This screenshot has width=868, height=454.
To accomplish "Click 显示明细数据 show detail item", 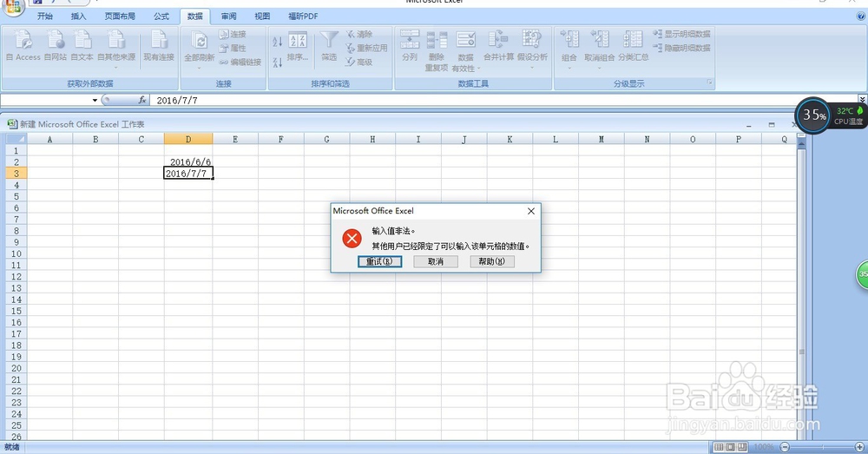I will point(682,35).
